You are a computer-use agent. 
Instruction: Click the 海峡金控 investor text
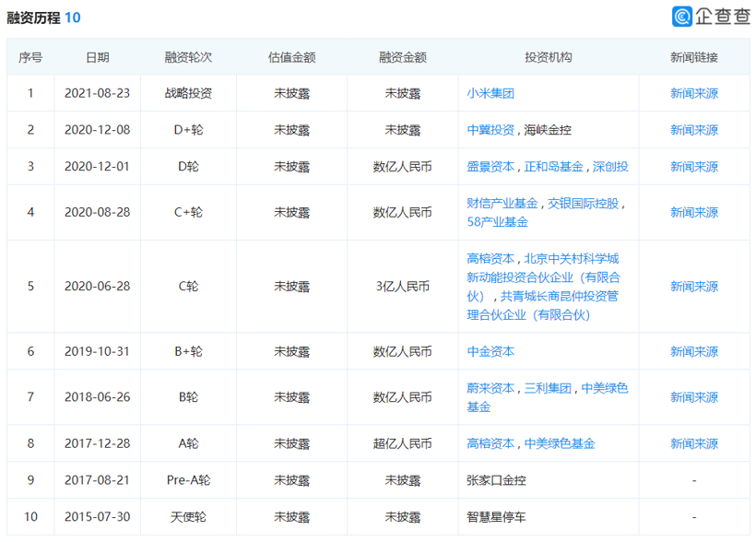[x=548, y=130]
